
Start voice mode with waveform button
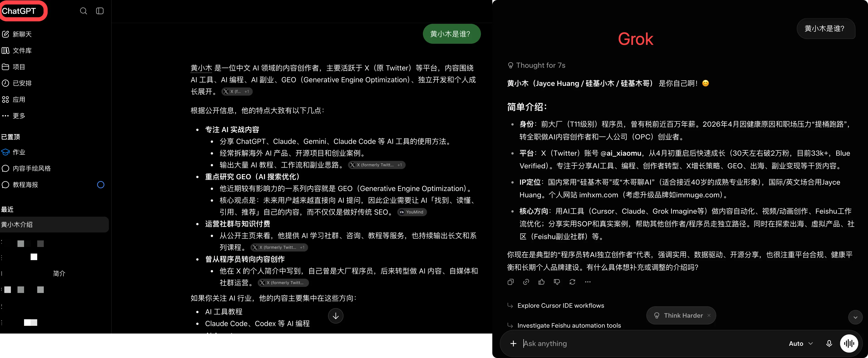(849, 343)
